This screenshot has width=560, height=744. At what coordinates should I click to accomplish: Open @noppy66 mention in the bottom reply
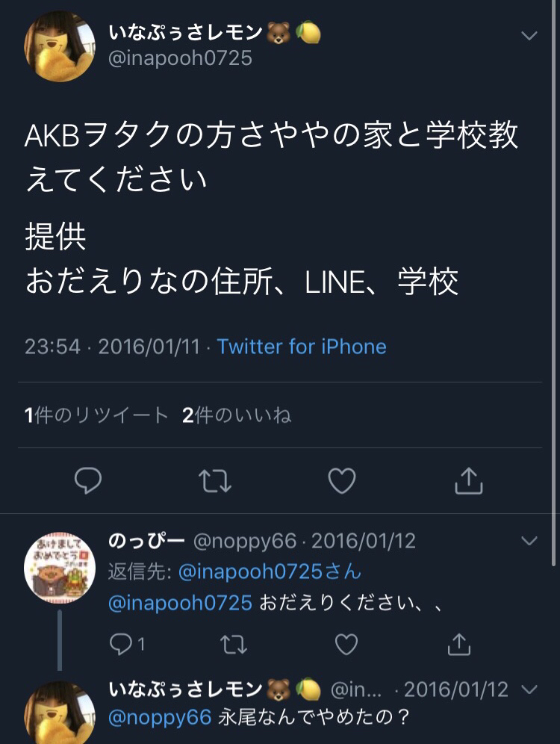(x=160, y=717)
